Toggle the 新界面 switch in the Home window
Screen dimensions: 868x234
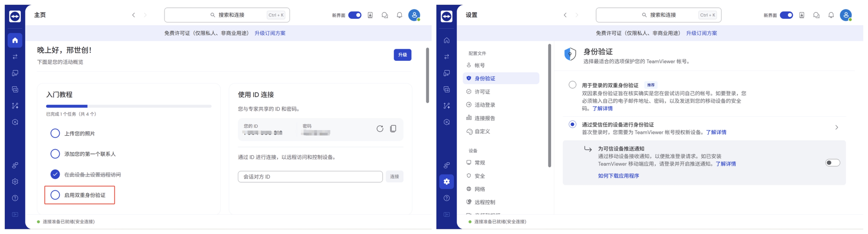tap(355, 15)
